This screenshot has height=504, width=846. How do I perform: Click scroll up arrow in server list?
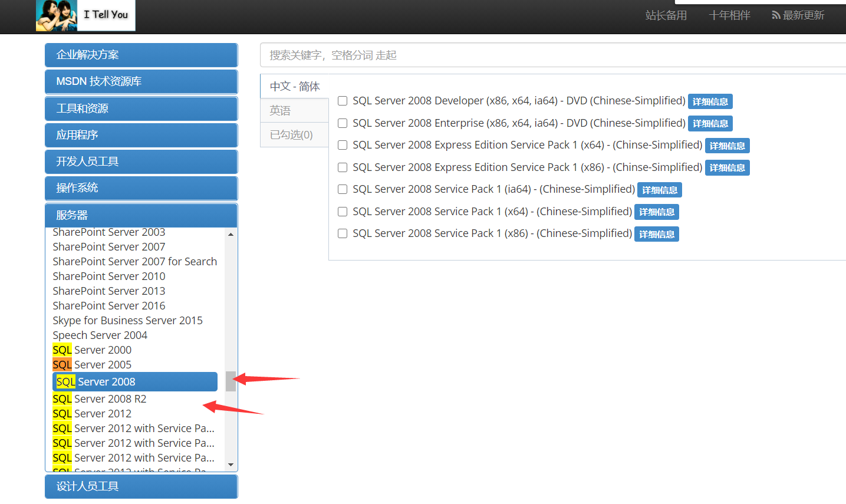pyautogui.click(x=231, y=235)
